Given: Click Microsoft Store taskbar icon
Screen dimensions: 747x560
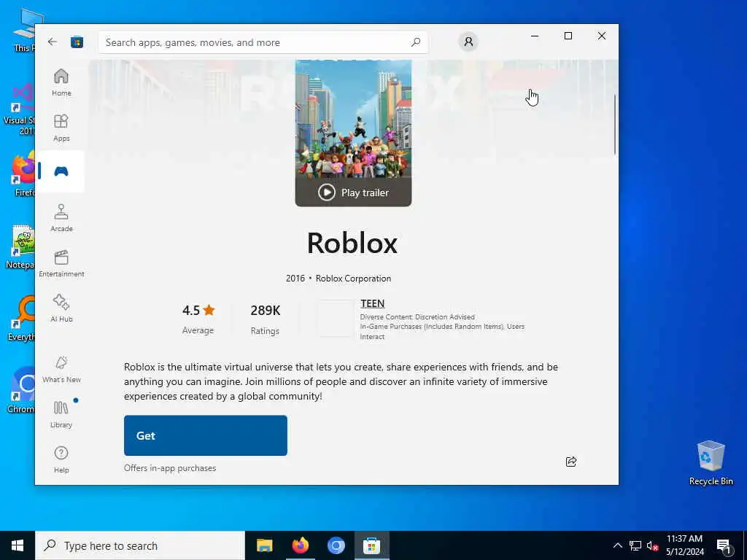Looking at the screenshot, I should (371, 545).
